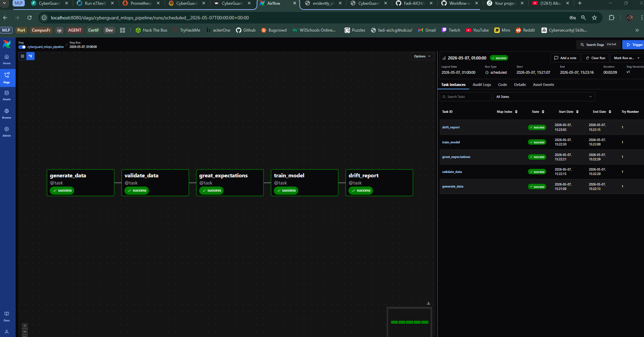This screenshot has width=644, height=337.
Task: Show more bookmarks chevron
Action: pos(637,30)
